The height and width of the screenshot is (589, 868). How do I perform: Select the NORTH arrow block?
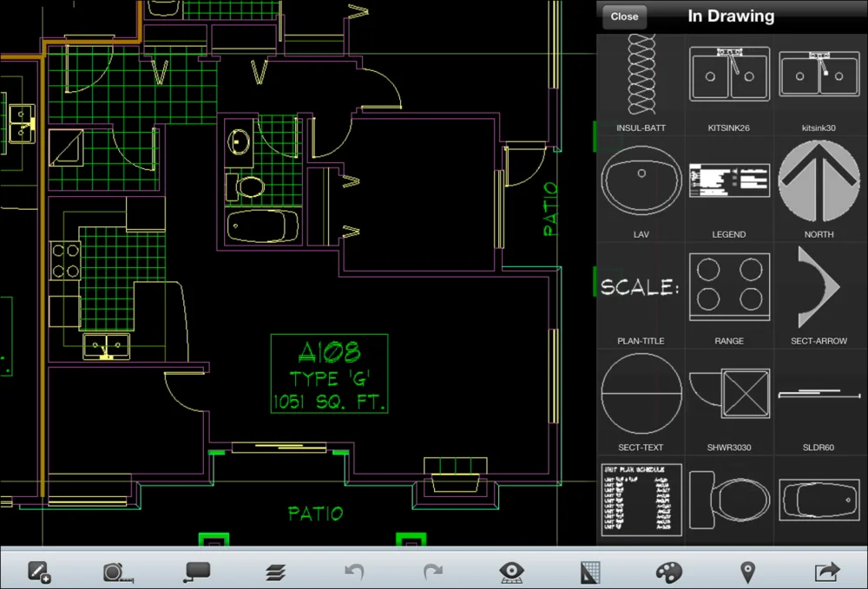coord(819,180)
